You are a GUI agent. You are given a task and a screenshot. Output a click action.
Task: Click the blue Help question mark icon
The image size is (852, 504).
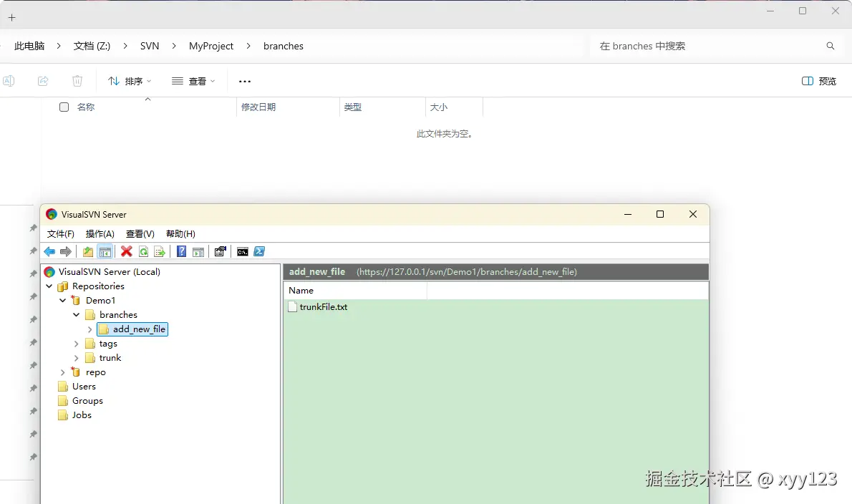tap(181, 251)
